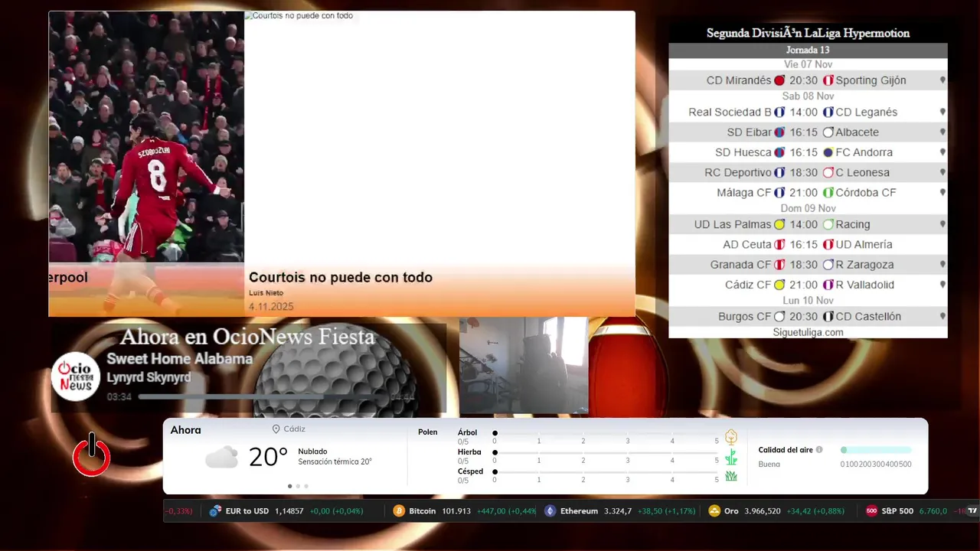Screen dimensions: 980x551
Task: Select the Jornada 13 header
Action: pyautogui.click(x=808, y=51)
